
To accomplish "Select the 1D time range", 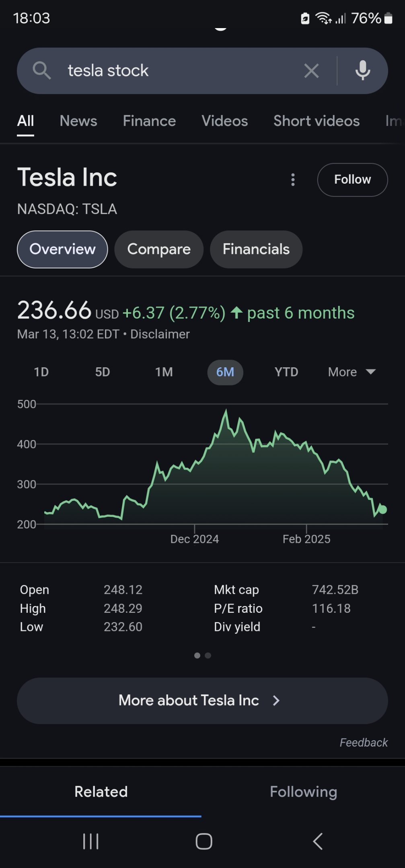I will tap(41, 372).
